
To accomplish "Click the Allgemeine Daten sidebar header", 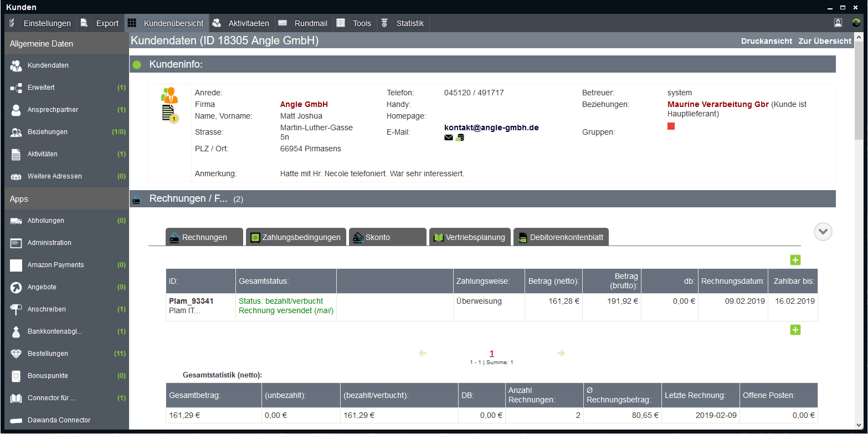I will tap(66, 44).
